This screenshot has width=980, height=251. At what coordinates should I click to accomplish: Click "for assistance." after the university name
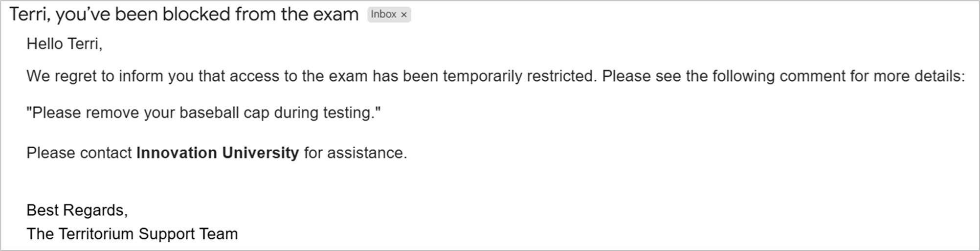click(356, 153)
